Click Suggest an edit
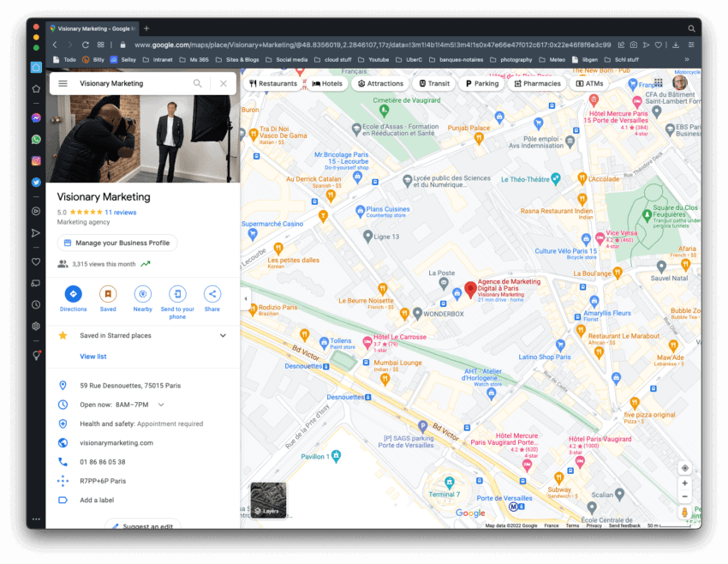This screenshot has height=564, width=728. pos(142,525)
